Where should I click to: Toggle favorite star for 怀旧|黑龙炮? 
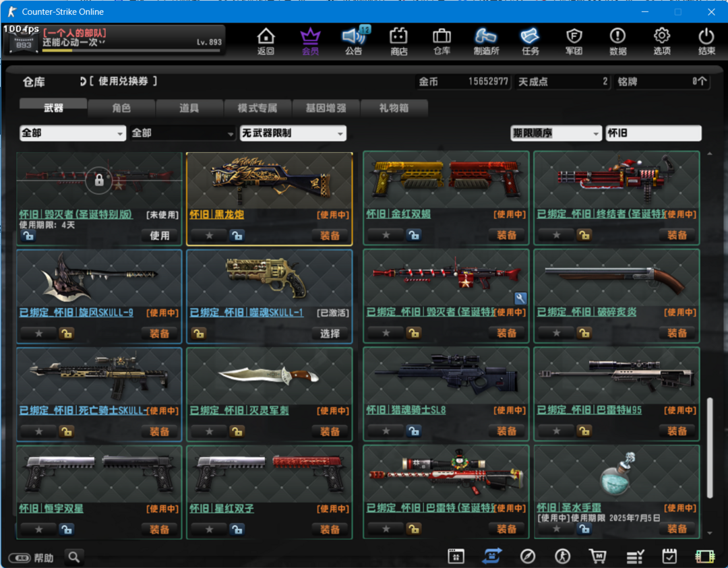point(210,235)
